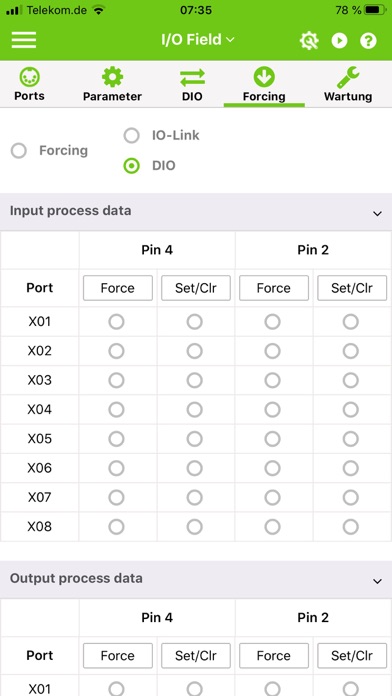Open the DIO arrows tab

pyautogui.click(x=192, y=84)
